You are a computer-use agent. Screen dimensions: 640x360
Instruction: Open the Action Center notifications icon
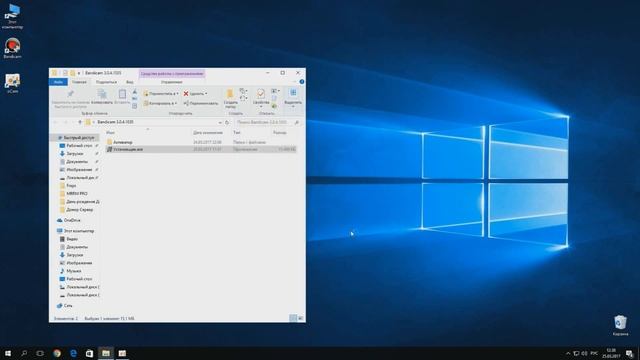coord(630,353)
